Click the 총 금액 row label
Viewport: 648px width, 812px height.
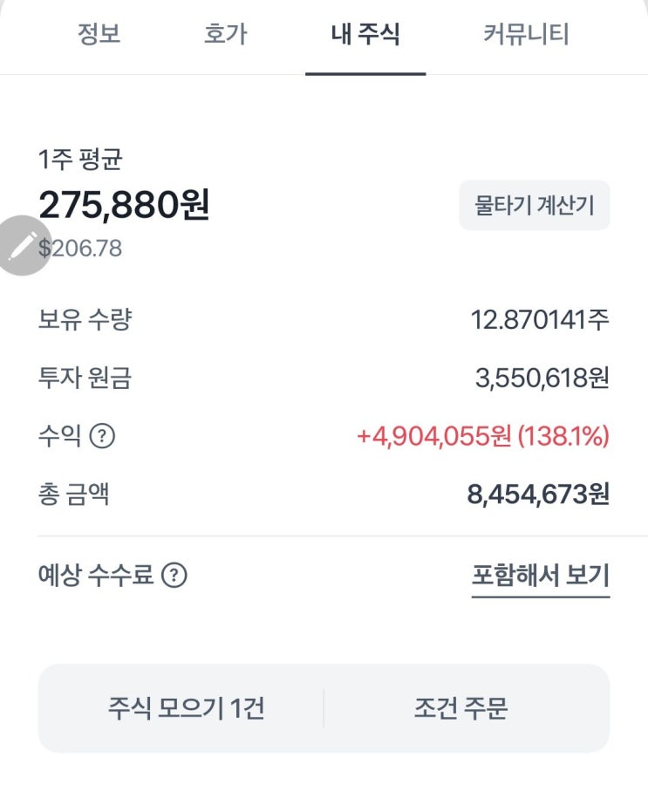click(74, 495)
